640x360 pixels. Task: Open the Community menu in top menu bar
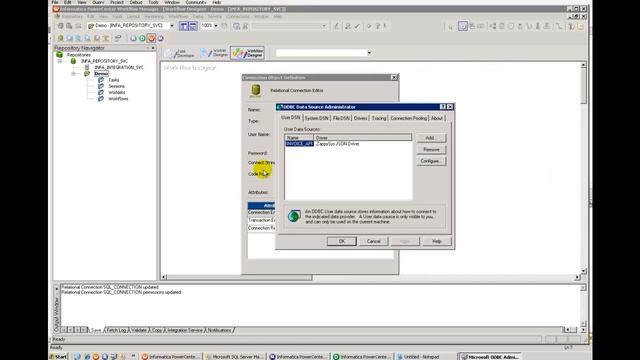(196, 2)
